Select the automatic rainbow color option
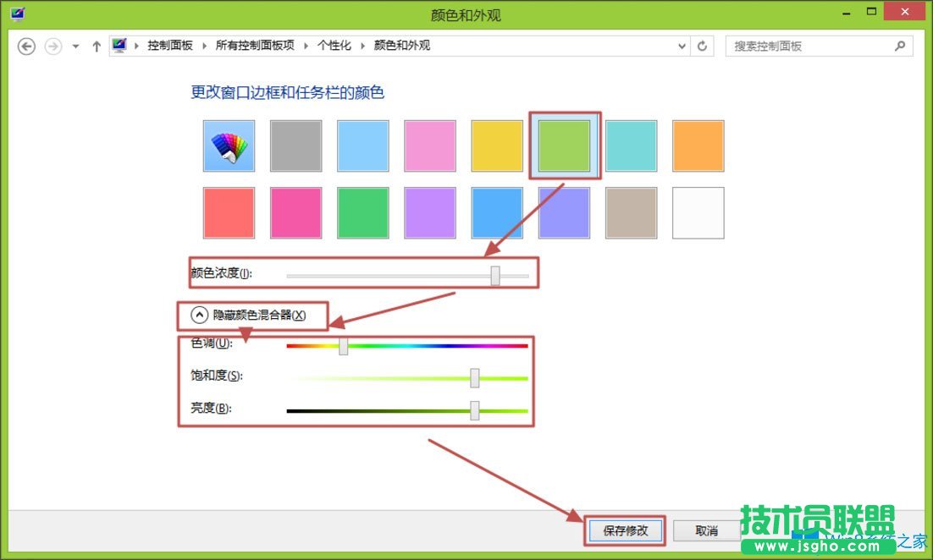The width and height of the screenshot is (933, 560). click(x=228, y=145)
